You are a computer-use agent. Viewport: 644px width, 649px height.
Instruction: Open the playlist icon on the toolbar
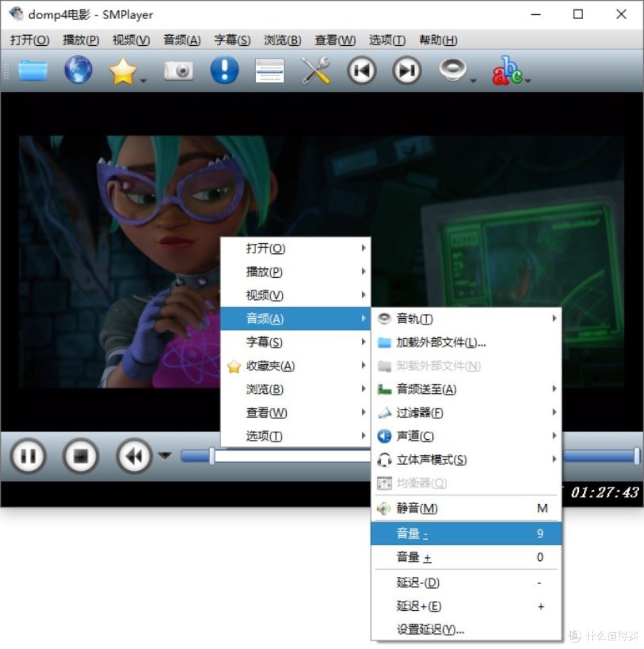pos(270,70)
